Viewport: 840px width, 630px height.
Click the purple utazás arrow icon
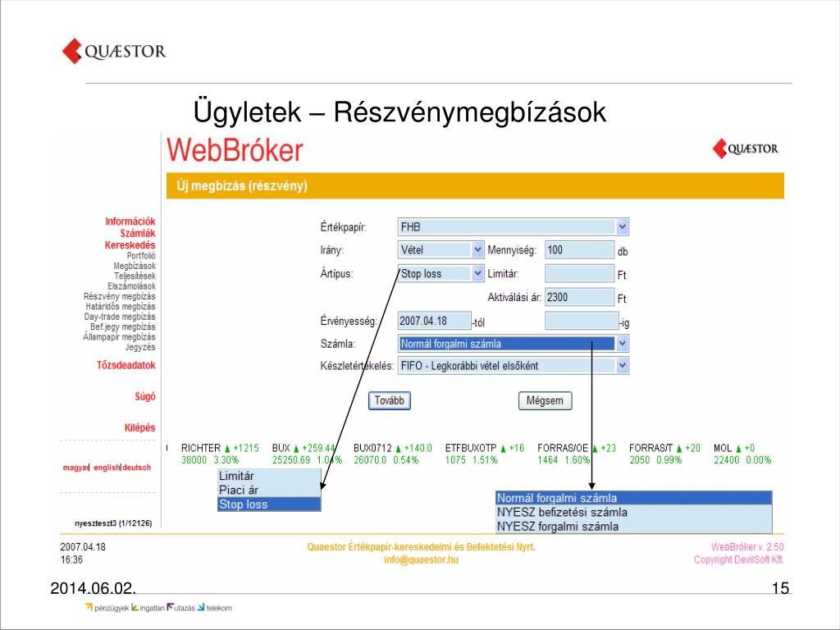(171, 607)
